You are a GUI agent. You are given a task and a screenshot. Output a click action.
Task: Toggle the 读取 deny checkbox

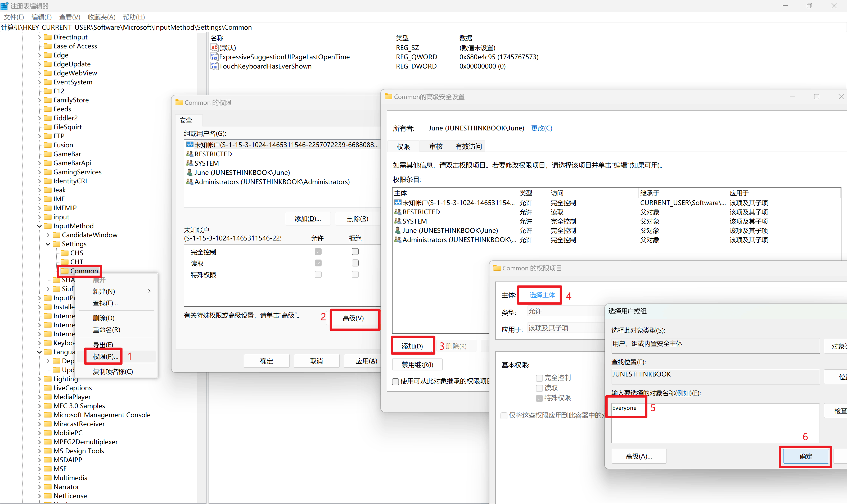pyautogui.click(x=355, y=263)
